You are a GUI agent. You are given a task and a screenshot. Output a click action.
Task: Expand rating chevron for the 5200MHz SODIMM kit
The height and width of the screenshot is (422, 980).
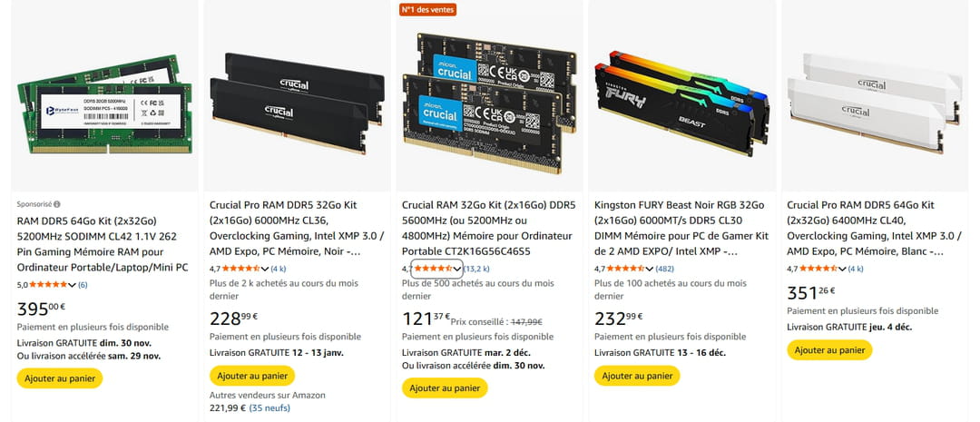point(73,285)
